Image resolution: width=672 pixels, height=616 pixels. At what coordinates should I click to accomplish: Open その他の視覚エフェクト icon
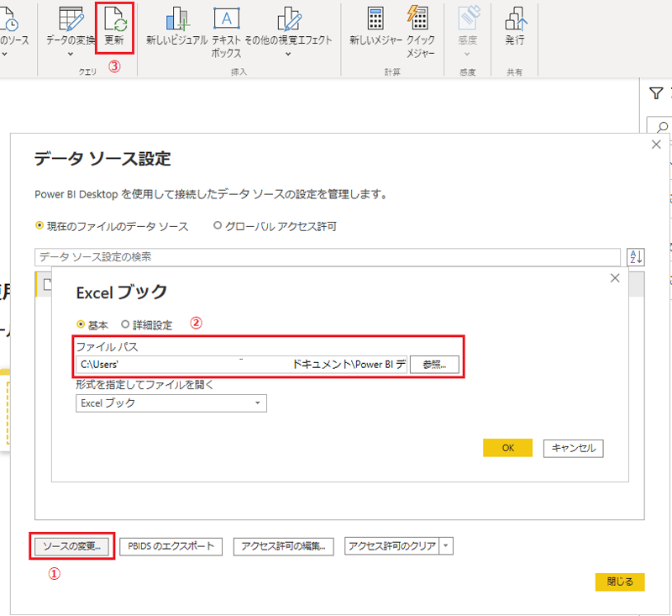pos(289,19)
